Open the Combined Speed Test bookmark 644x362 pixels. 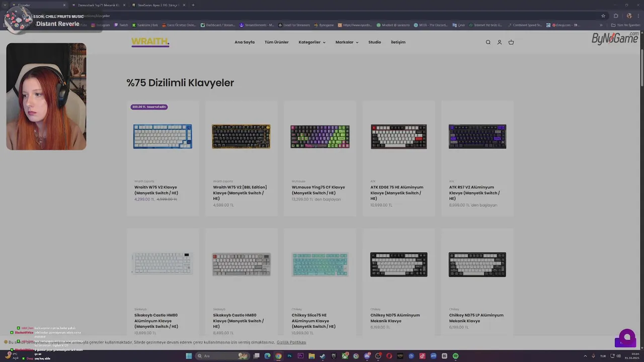[x=525, y=25]
